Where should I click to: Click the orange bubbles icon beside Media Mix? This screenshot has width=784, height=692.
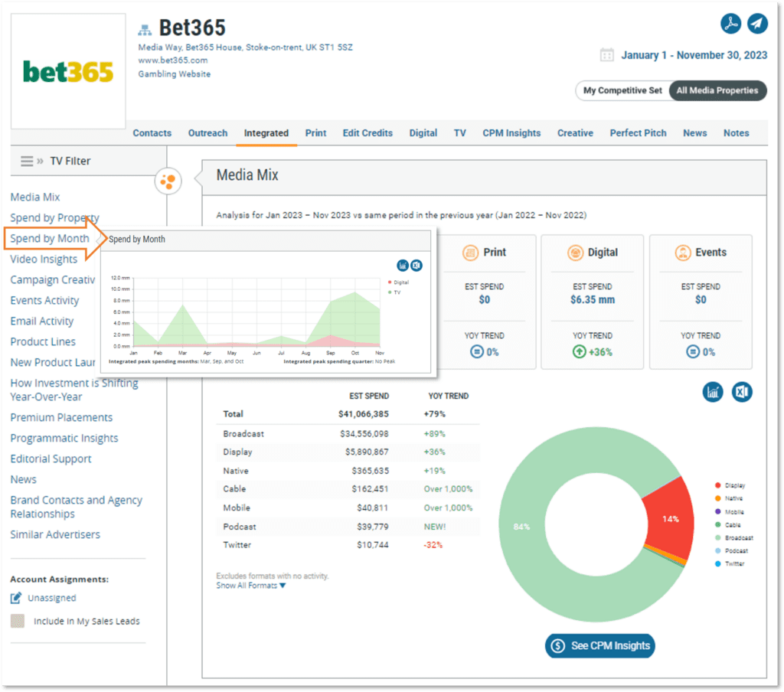(168, 181)
